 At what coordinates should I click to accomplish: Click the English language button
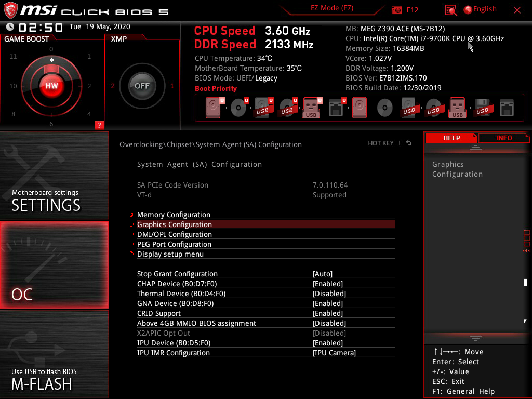485,9
